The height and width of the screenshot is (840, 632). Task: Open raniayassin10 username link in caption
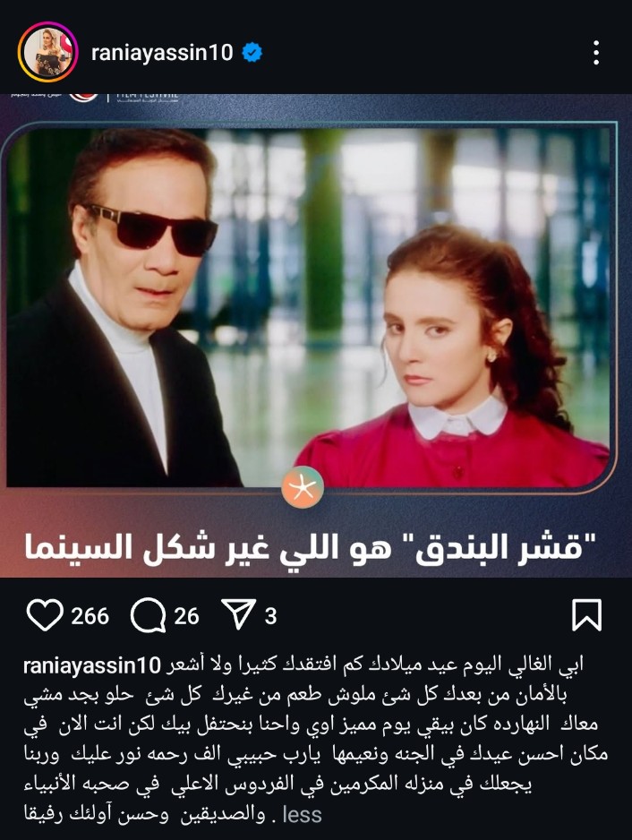92,664
